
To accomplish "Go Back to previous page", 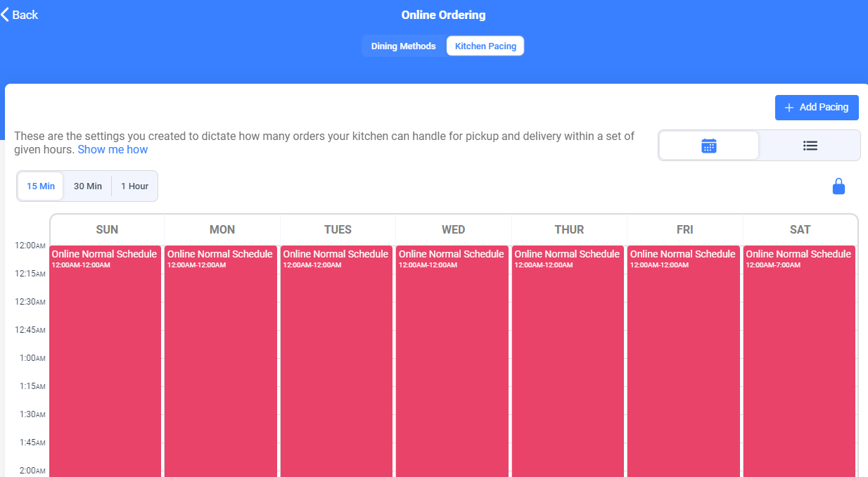I will 20,15.
